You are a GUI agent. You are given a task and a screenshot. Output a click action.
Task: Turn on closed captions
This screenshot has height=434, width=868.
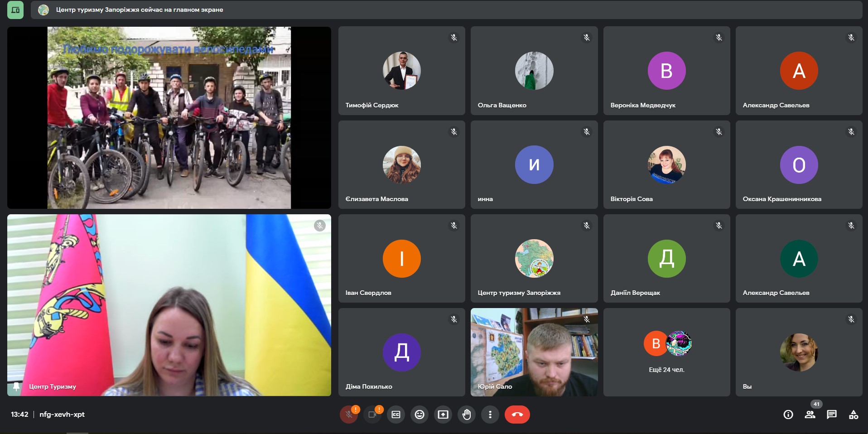[396, 415]
